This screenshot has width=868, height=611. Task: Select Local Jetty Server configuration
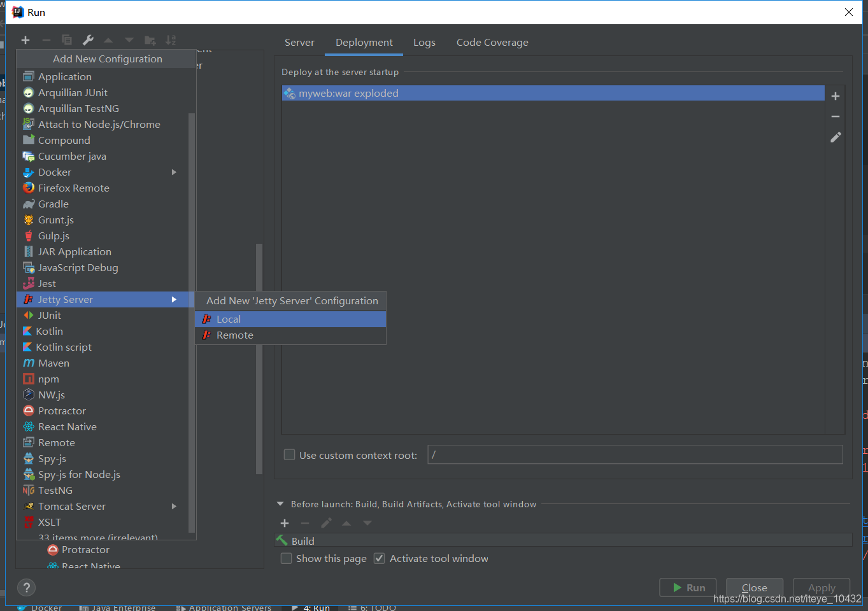pos(290,319)
